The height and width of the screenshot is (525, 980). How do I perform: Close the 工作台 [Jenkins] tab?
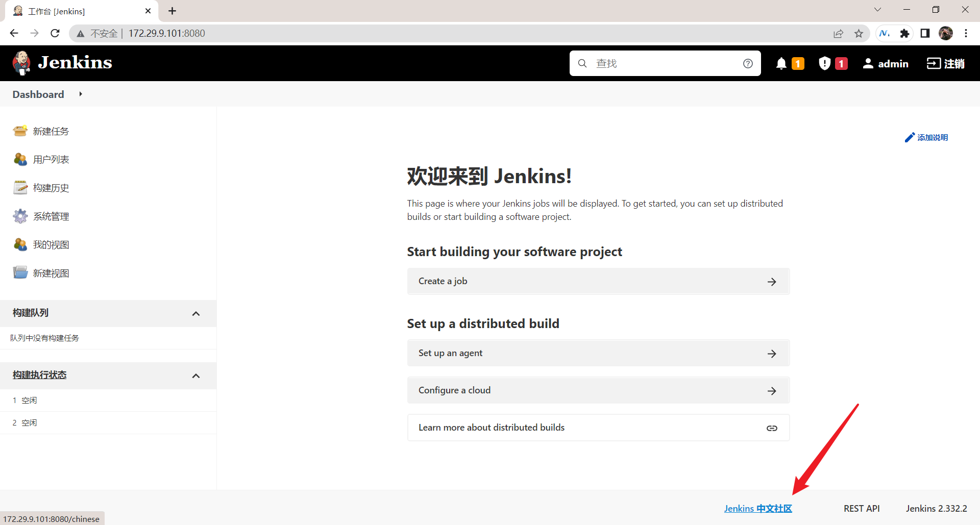pyautogui.click(x=148, y=11)
